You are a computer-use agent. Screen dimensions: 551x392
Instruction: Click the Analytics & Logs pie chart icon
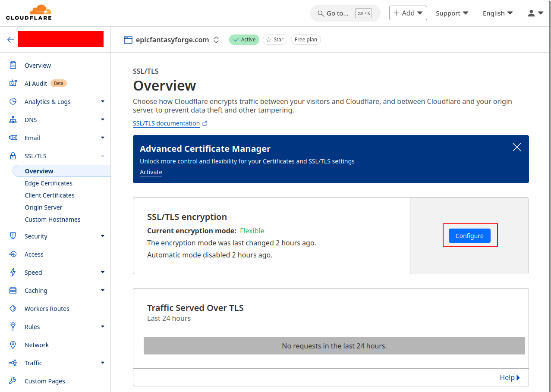tap(13, 101)
